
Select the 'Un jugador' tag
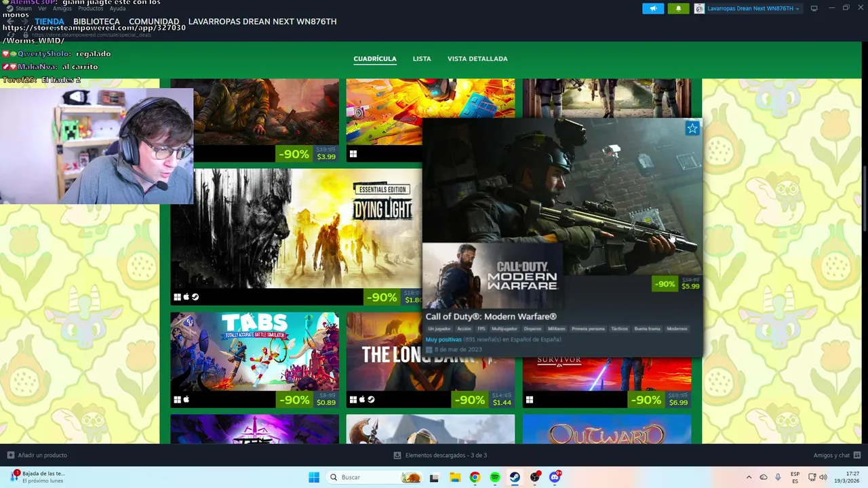(439, 329)
